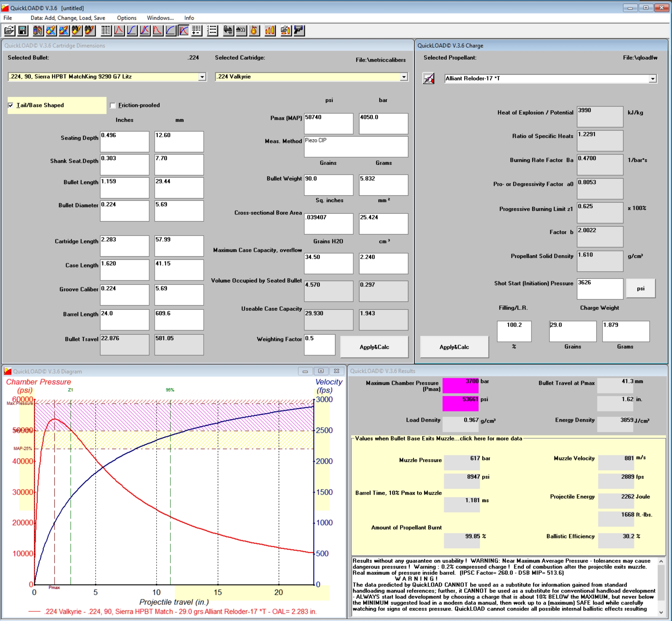Viewport: 672px width, 621px height.
Task: Click the pistol firearm toolbar icon
Action: pos(299,30)
